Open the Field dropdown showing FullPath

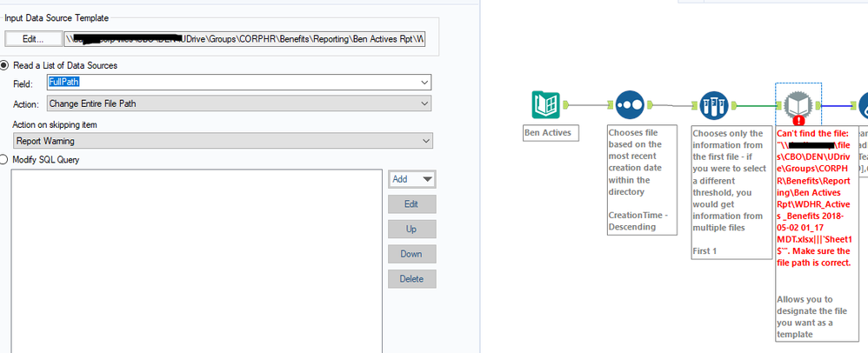(238, 83)
